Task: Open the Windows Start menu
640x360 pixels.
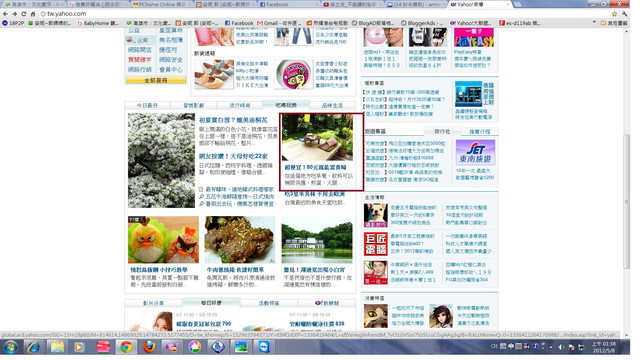Action: click(x=10, y=347)
